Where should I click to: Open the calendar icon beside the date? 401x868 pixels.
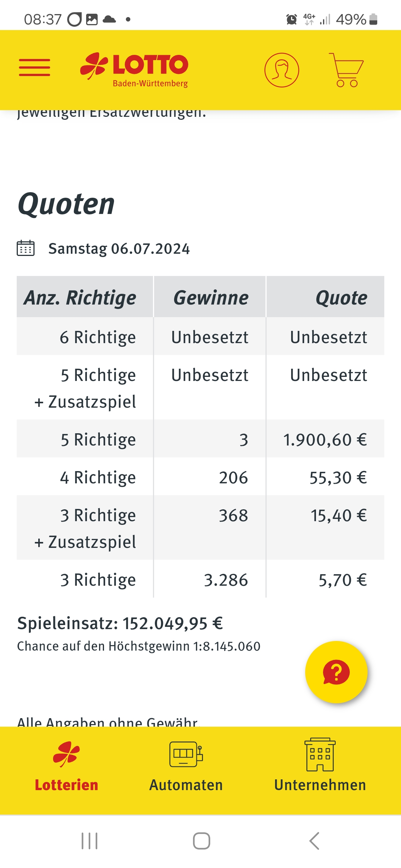point(26,248)
